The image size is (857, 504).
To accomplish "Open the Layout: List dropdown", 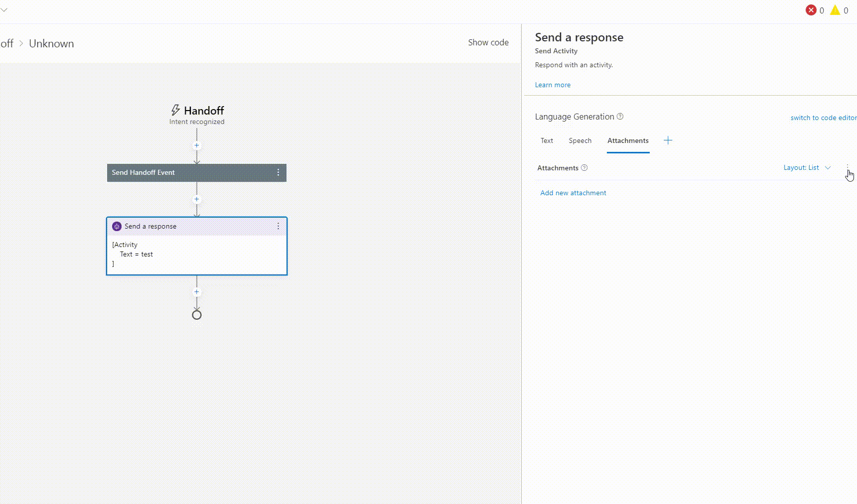I will point(807,168).
